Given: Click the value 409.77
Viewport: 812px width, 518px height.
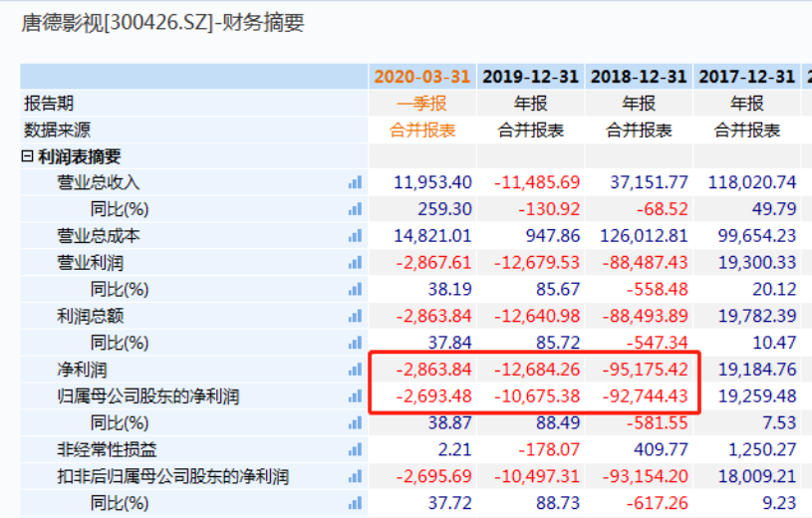Looking at the screenshot, I should 662,449.
